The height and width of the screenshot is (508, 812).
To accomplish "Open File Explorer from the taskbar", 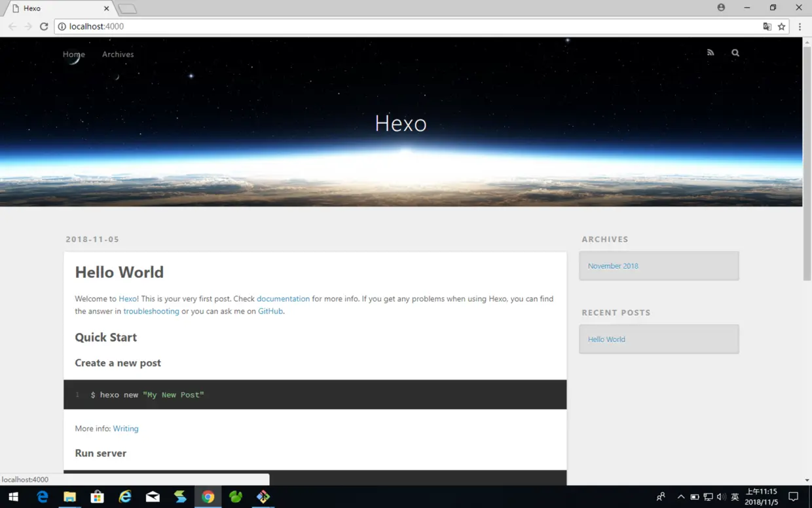I will pos(69,497).
